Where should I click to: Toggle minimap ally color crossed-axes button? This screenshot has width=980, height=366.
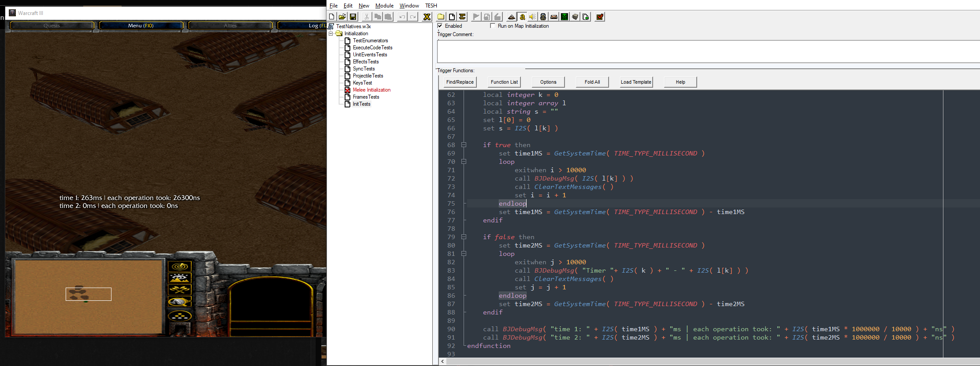(180, 289)
